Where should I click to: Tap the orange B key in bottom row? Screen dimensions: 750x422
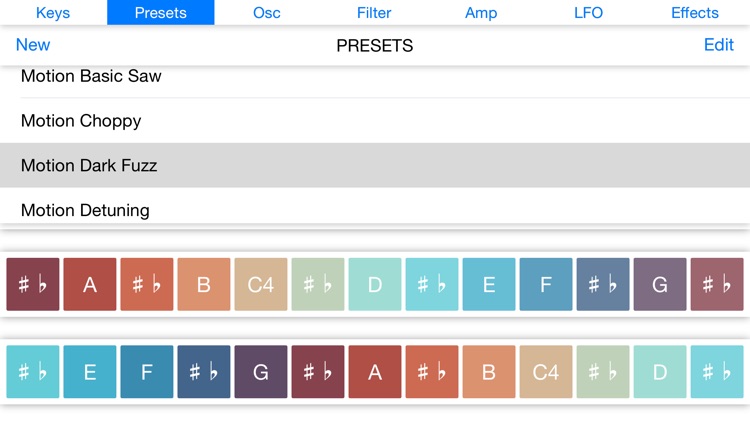(489, 372)
